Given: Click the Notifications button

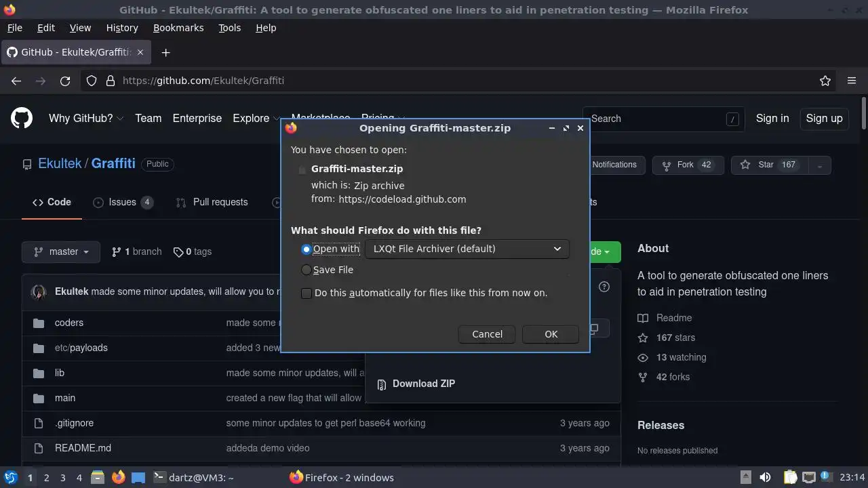Looking at the screenshot, I should tap(614, 165).
